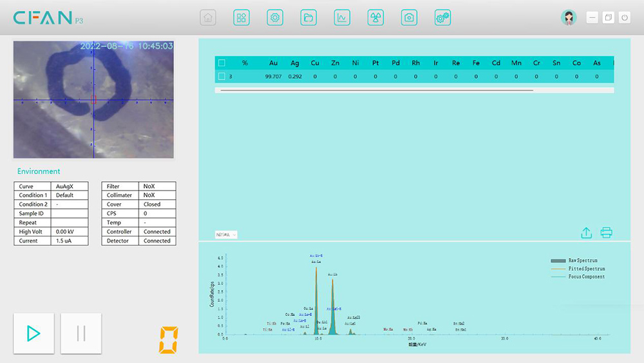Click the power button icon top right

pyautogui.click(x=624, y=17)
